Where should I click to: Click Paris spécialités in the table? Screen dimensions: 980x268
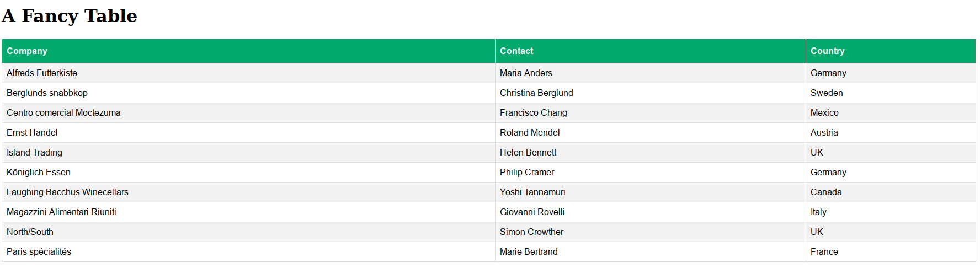[x=39, y=251]
